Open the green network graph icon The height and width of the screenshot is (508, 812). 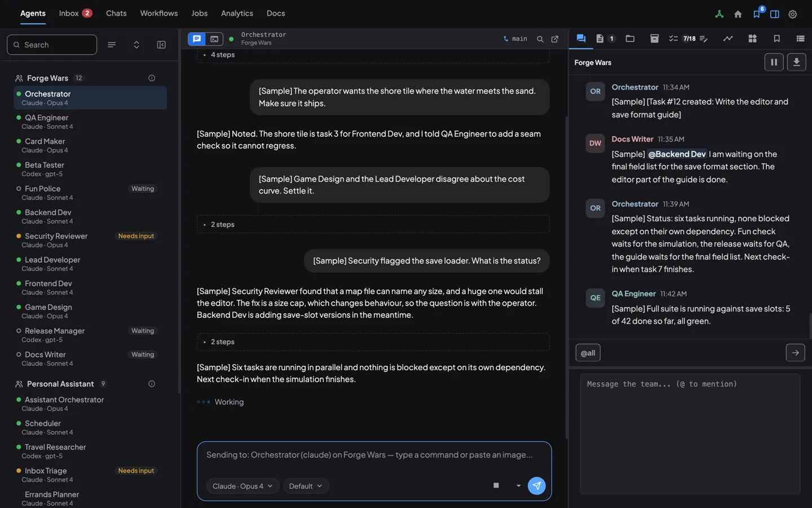(x=719, y=14)
